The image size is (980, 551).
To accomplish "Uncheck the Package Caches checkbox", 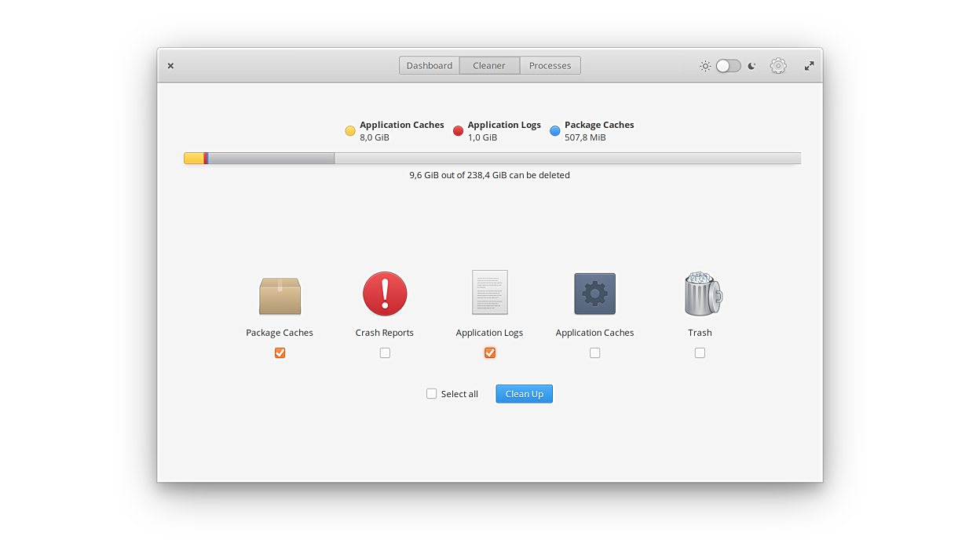I will 280,353.
